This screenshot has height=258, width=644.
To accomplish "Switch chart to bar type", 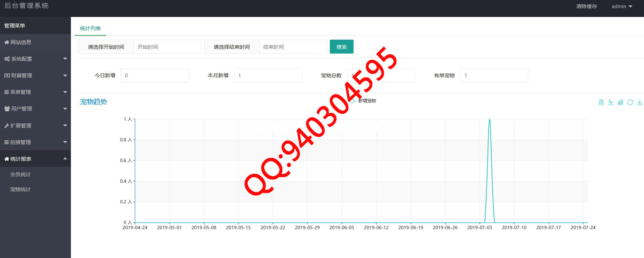I will click(620, 102).
